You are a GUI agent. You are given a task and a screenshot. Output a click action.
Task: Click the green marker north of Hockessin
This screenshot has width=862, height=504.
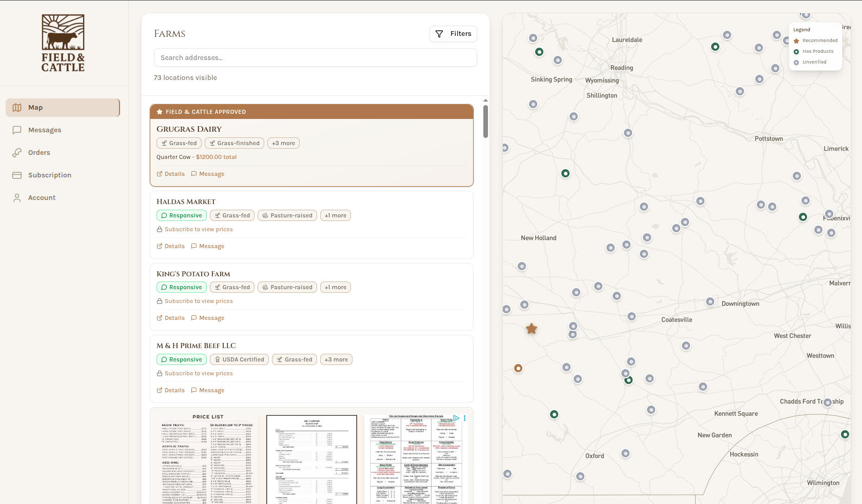tap(845, 434)
